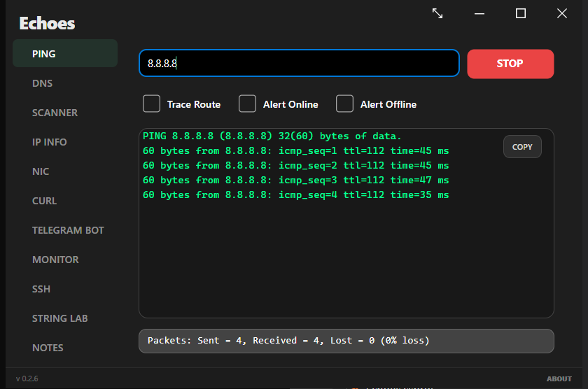588x389 pixels.
Task: Check the Alert Offline option
Action: (x=344, y=104)
